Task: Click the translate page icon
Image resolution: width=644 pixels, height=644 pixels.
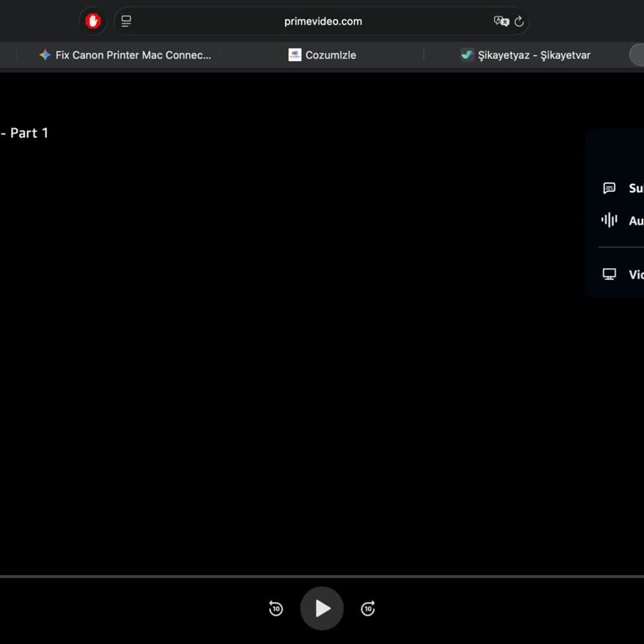Action: [x=501, y=21]
